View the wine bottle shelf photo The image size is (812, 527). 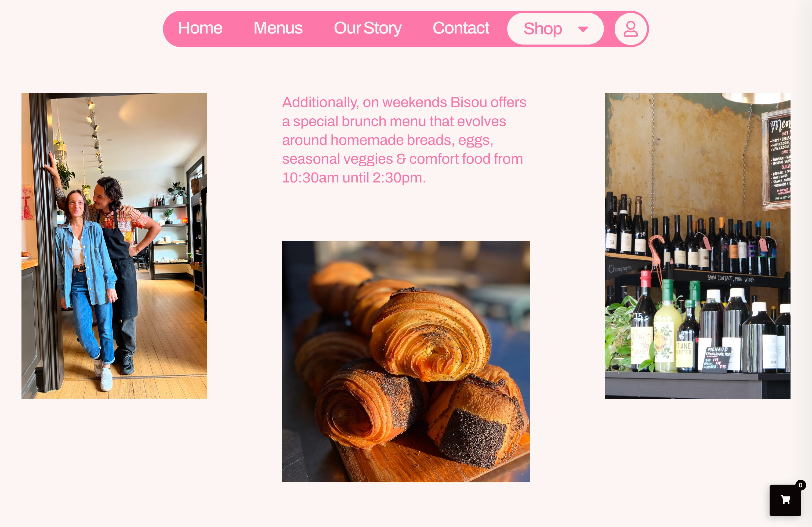[697, 246]
